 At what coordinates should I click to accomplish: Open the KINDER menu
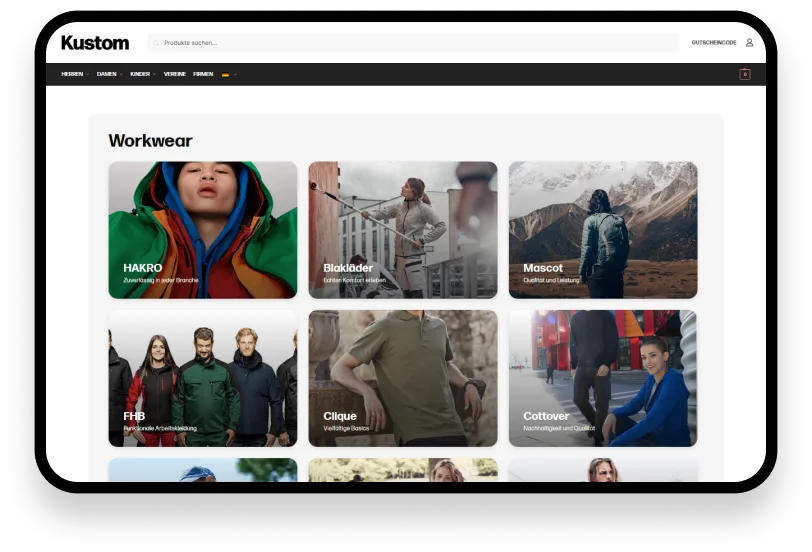pos(140,74)
